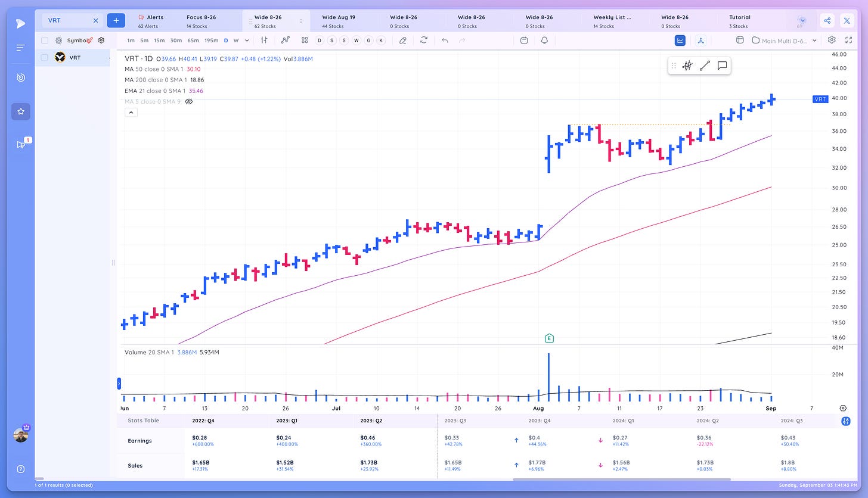Viewport: 868px width, 498px height.
Task: Click the price scale settings icon near Sep
Action: pyautogui.click(x=843, y=409)
